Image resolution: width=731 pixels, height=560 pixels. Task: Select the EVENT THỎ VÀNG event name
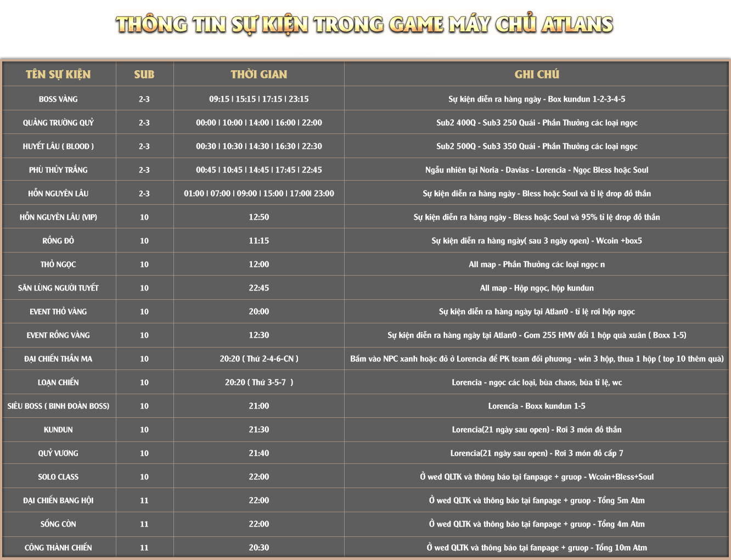click(58, 312)
